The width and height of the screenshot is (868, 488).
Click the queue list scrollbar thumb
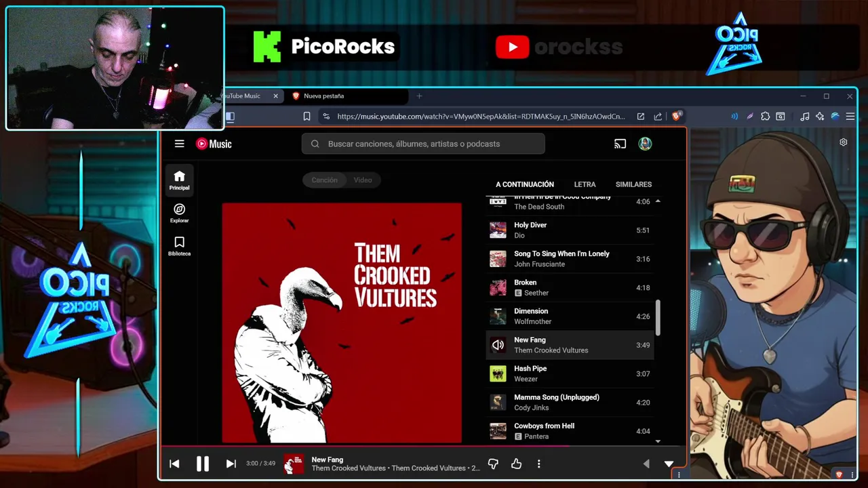click(x=657, y=317)
